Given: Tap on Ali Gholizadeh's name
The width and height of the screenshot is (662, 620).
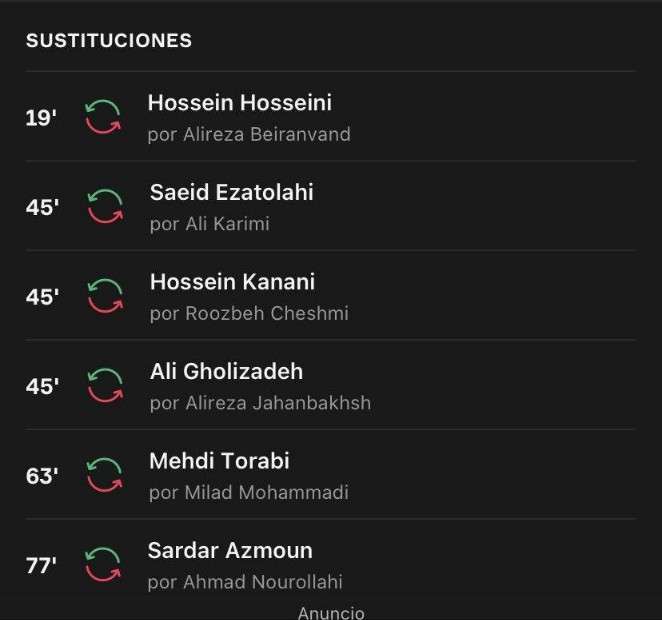Looking at the screenshot, I should pyautogui.click(x=226, y=371).
